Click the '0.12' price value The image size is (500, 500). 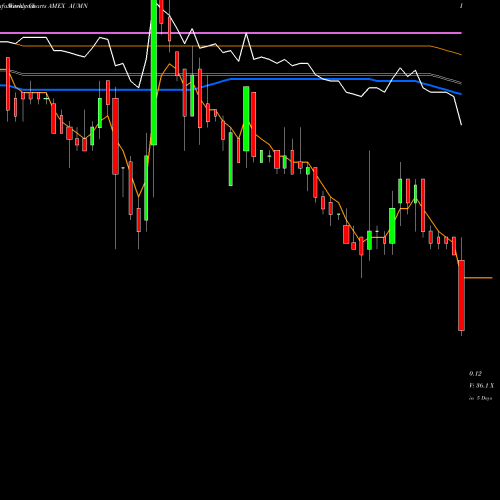(x=475, y=374)
